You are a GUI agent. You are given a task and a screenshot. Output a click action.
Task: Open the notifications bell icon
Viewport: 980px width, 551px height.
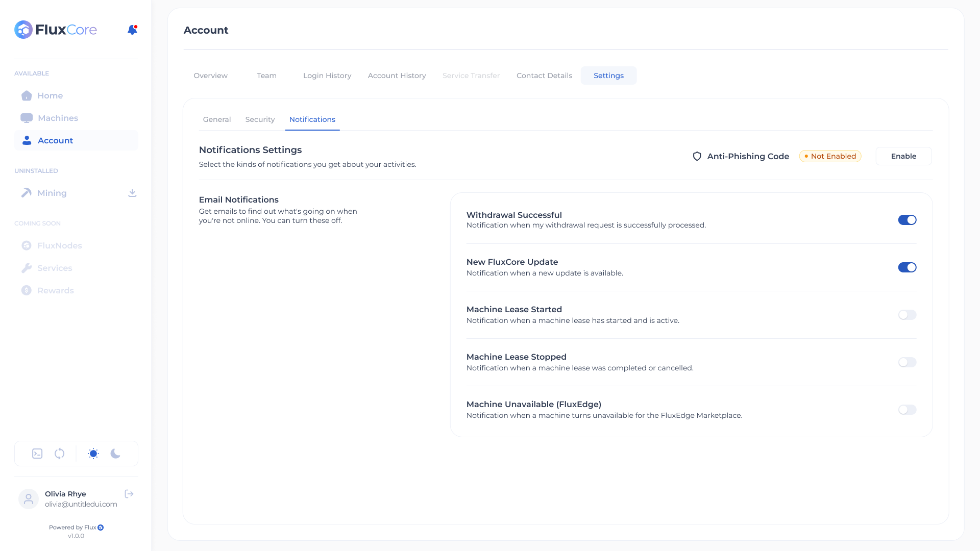click(132, 30)
